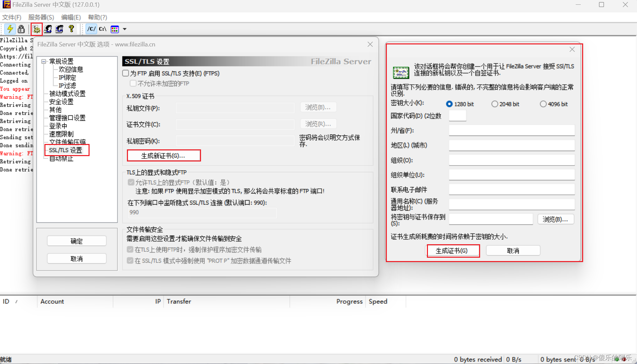Open the 文件(F) menu
637x364 pixels.
[x=11, y=17]
